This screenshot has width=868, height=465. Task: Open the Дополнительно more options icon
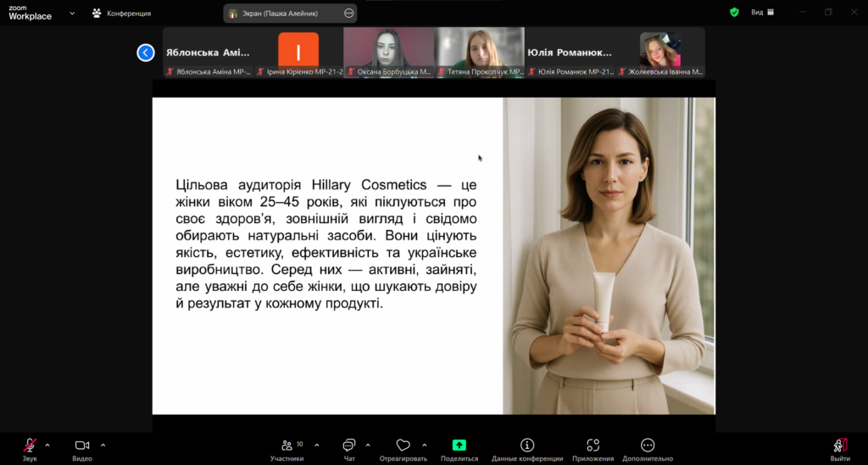coord(647,450)
